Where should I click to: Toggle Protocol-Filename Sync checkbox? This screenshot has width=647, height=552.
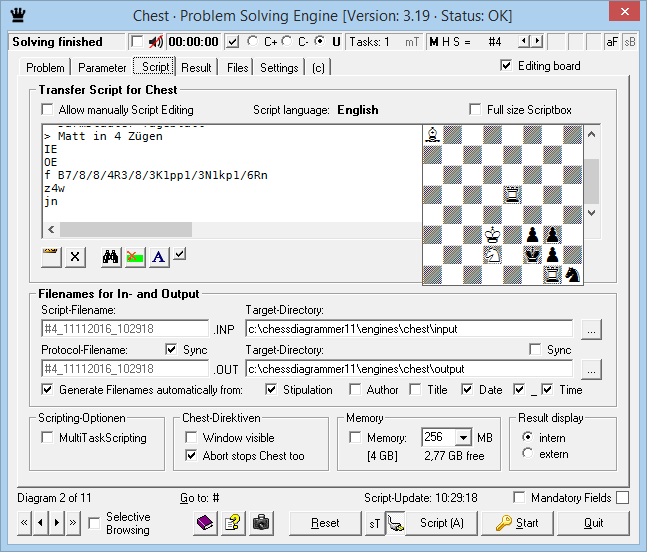[x=171, y=349]
